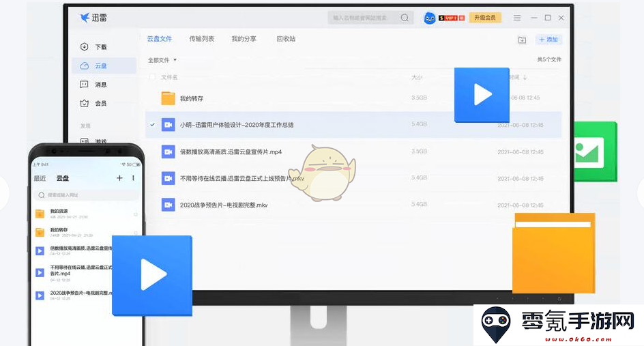Click the VIP badge beside avatar
644x346 pixels.
coord(452,18)
